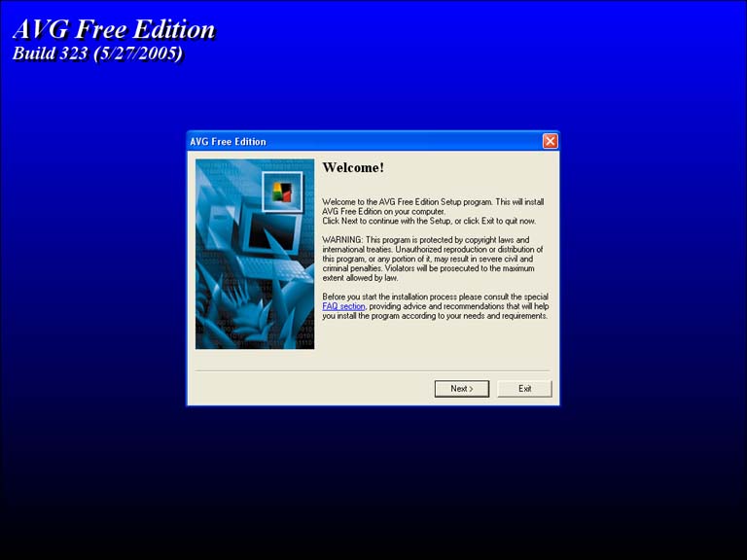Close the AVG Free Edition setup dialog
Image resolution: width=747 pixels, height=560 pixels.
coord(550,142)
